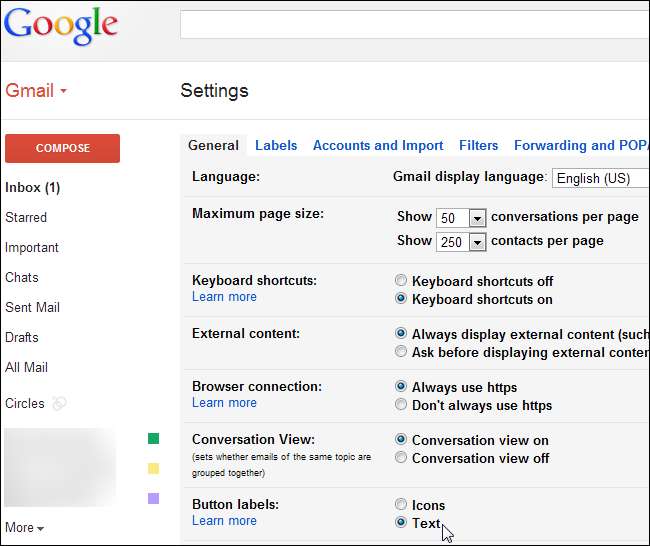Viewport: 650px width, 546px height.
Task: Open the Filters settings tab
Action: click(x=478, y=145)
